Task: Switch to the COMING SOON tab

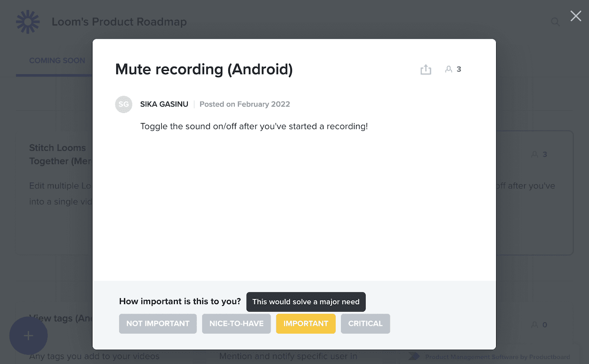Action: (x=57, y=61)
